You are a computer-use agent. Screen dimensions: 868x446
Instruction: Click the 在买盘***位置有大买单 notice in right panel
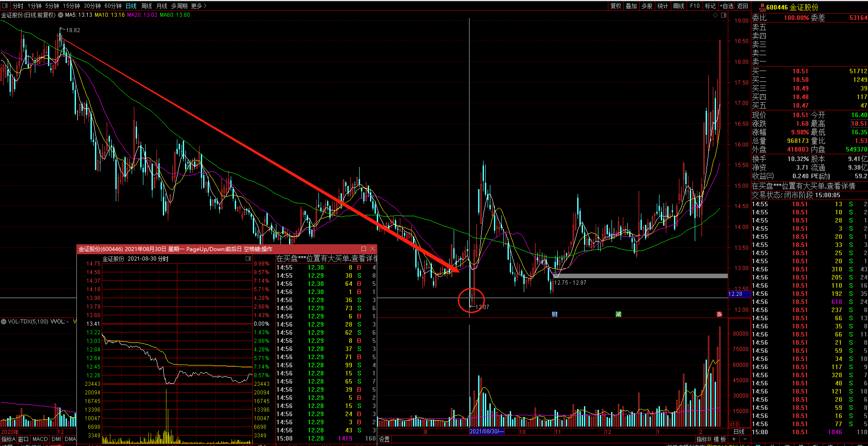pyautogui.click(x=803, y=186)
